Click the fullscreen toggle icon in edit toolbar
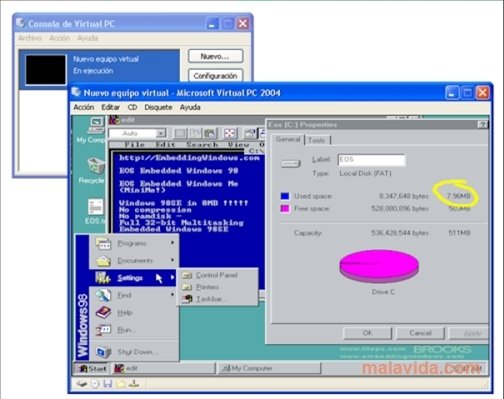The height and width of the screenshot is (399, 504). click(x=229, y=133)
